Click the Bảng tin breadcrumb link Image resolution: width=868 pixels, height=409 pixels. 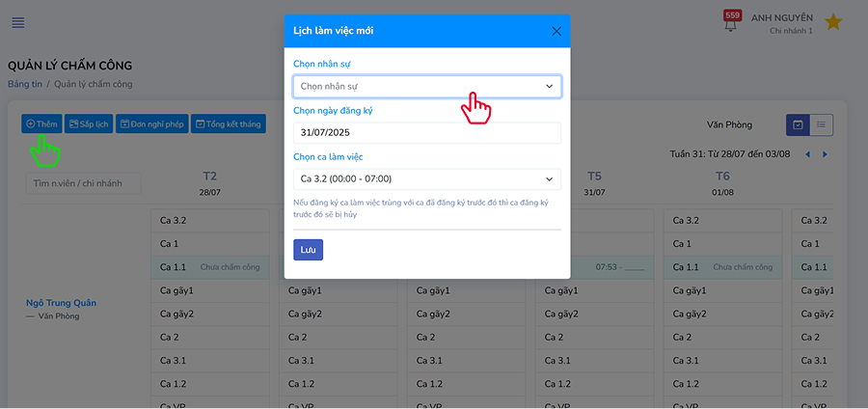[x=24, y=84]
